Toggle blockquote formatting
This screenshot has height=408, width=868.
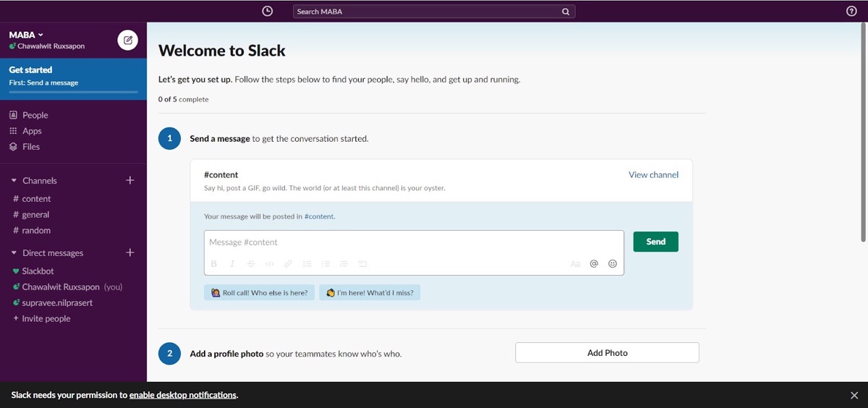344,264
